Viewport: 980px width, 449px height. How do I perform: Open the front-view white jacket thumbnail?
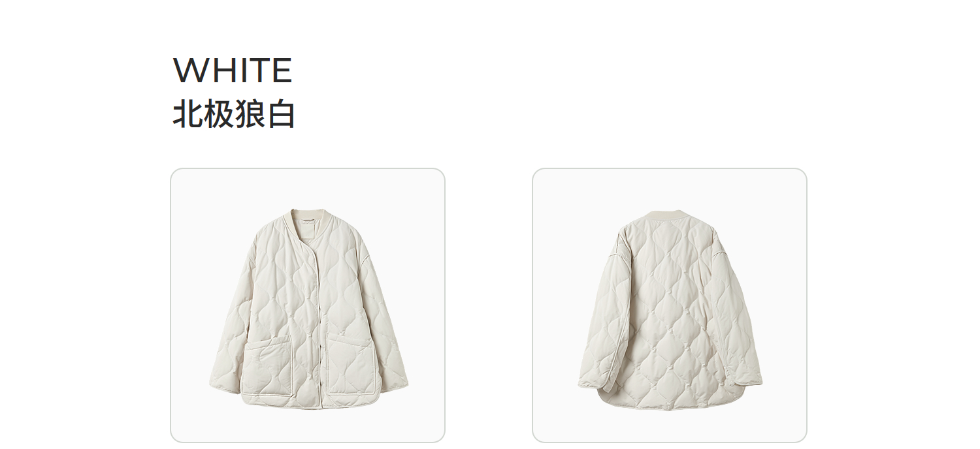(x=308, y=305)
